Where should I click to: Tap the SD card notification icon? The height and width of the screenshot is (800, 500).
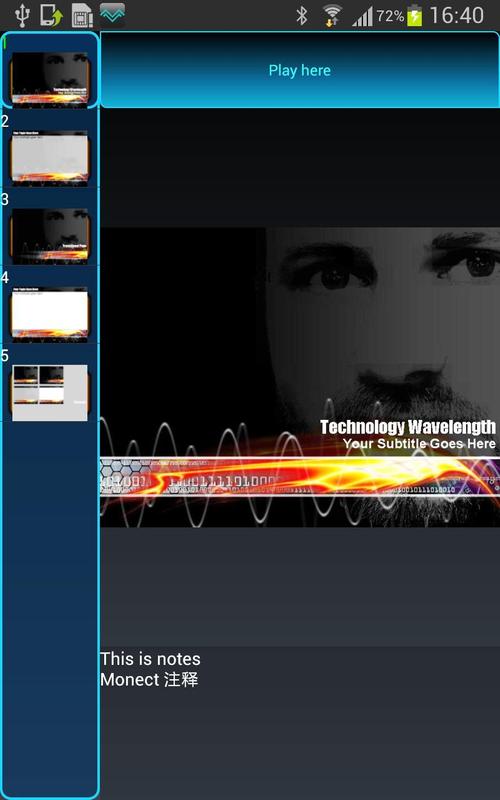coord(82,15)
